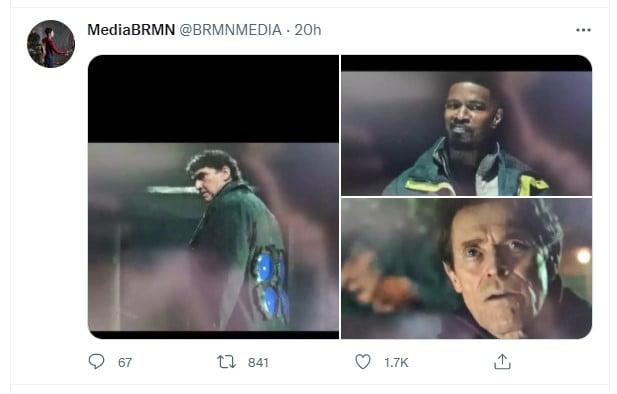
Task: Like the tweet with the heart icon
Action: coord(363,361)
